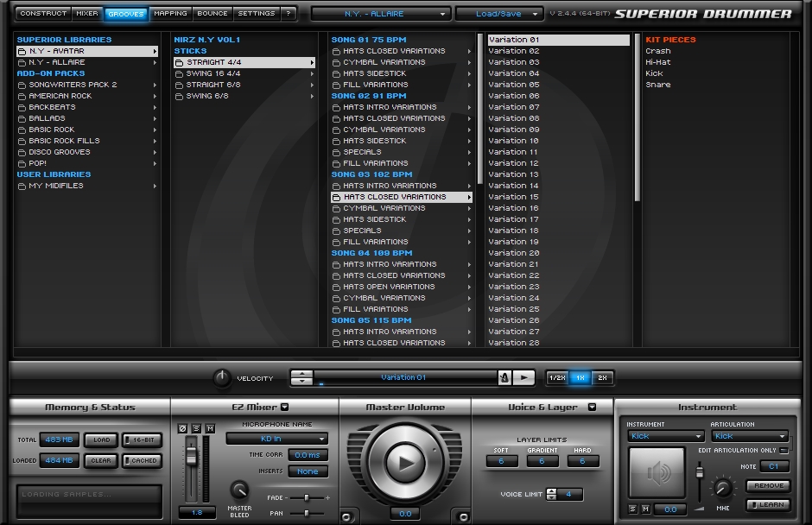Click folder icon beside SWING 6/8

pos(179,97)
